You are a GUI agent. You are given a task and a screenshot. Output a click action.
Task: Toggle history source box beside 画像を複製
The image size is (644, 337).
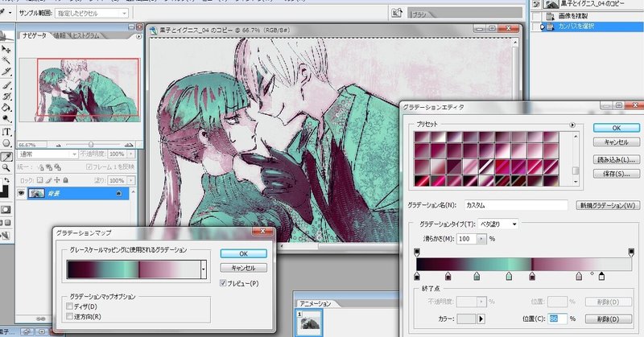pyautogui.click(x=536, y=16)
